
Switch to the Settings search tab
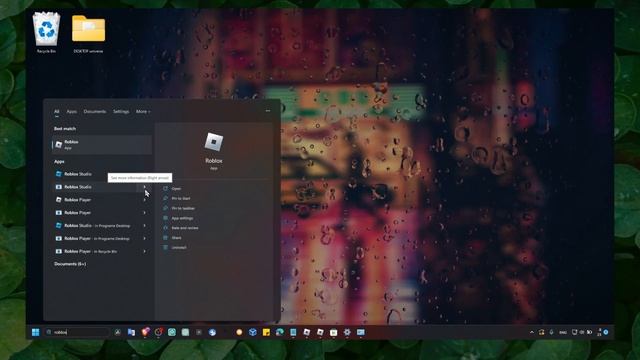point(121,111)
